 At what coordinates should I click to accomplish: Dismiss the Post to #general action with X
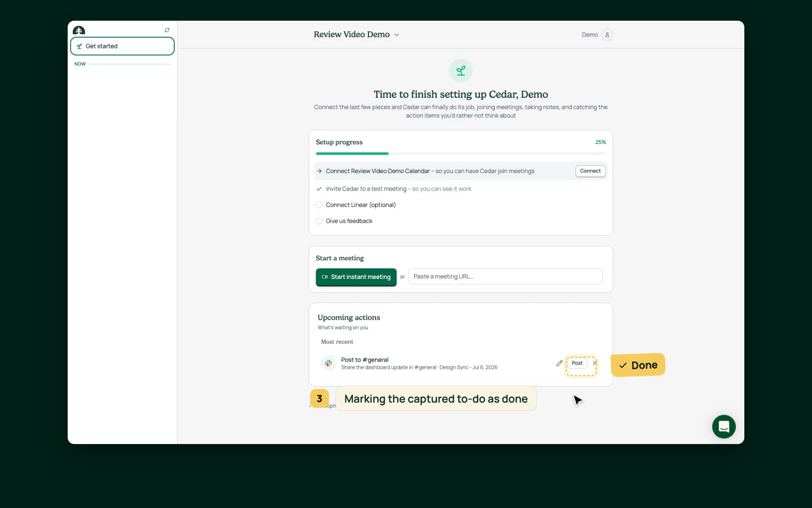pos(595,363)
